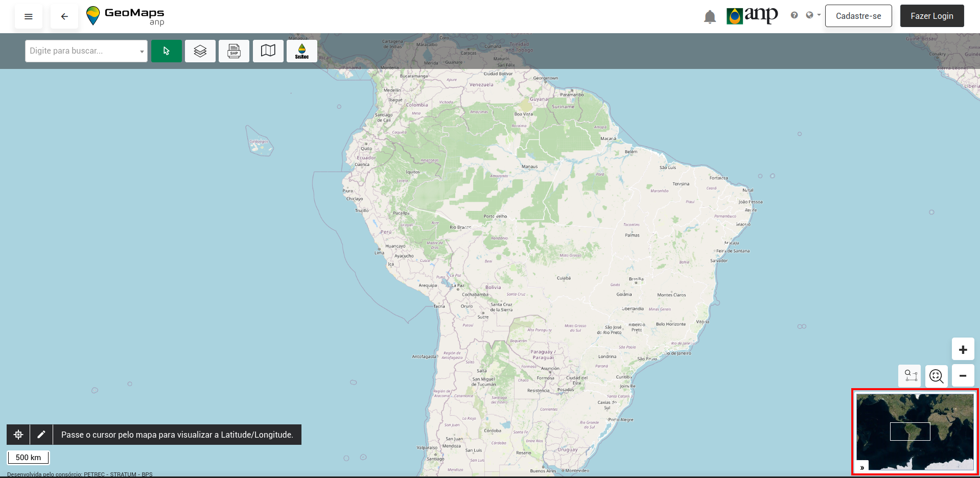Click the Cadastre-se button
The image size is (980, 478).
tap(858, 16)
